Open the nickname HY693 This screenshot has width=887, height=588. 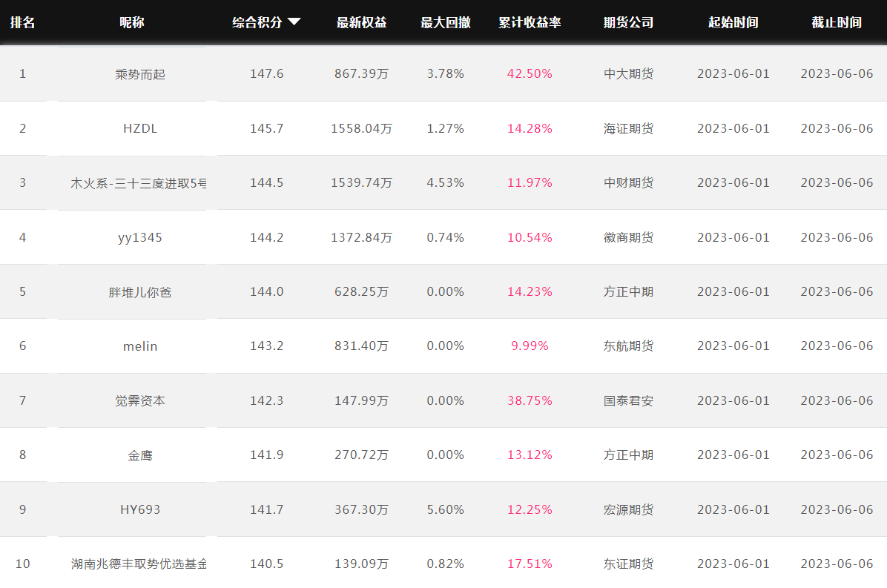click(x=140, y=510)
